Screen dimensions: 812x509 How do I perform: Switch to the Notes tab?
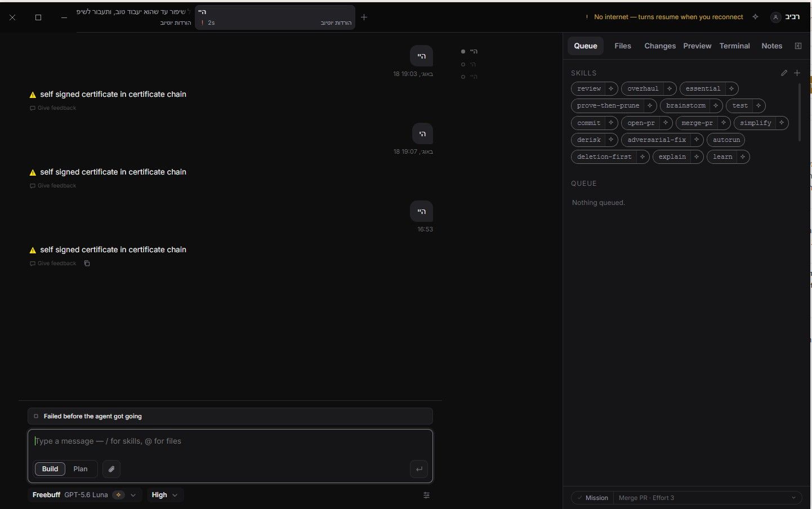point(772,46)
